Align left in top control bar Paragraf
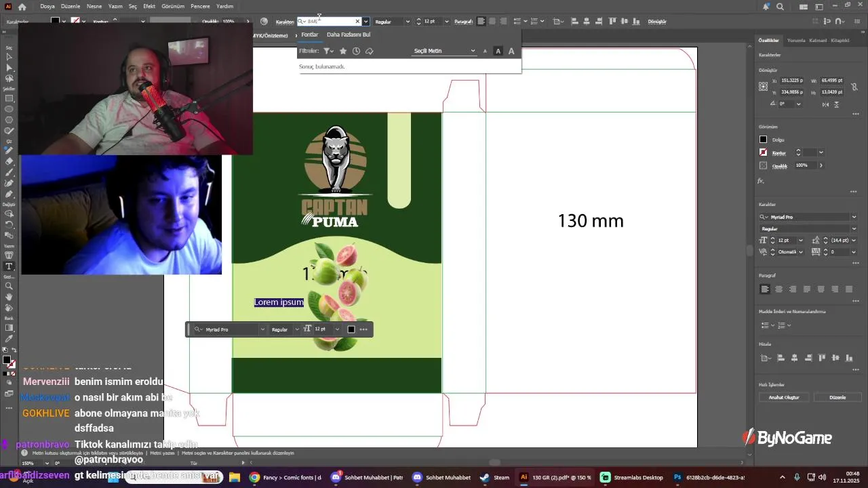 [481, 22]
